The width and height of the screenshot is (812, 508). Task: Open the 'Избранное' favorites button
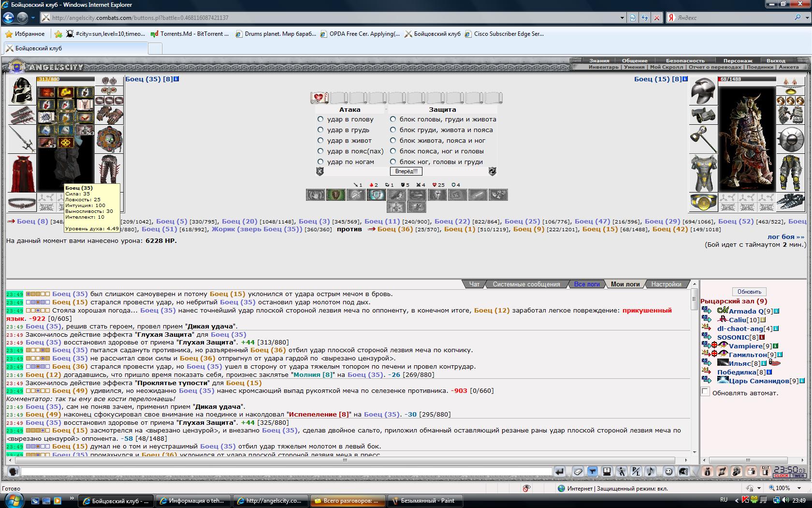[x=25, y=34]
